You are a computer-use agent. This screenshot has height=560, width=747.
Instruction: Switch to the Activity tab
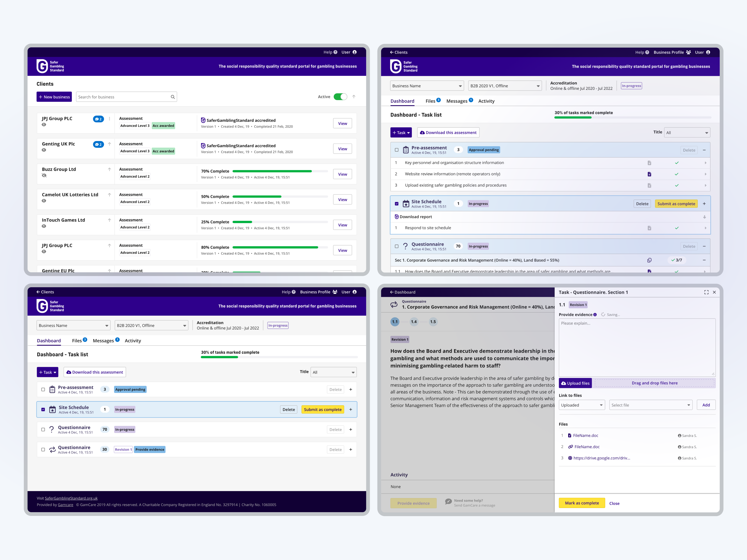486,101
